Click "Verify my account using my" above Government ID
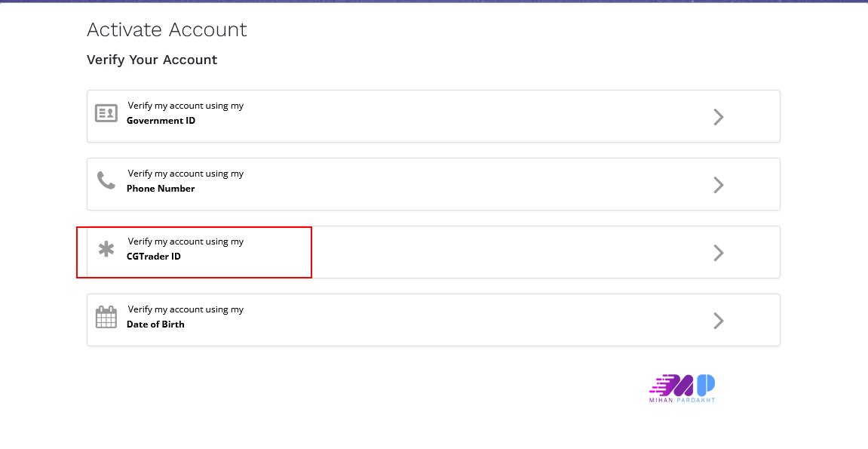 pyautogui.click(x=186, y=106)
